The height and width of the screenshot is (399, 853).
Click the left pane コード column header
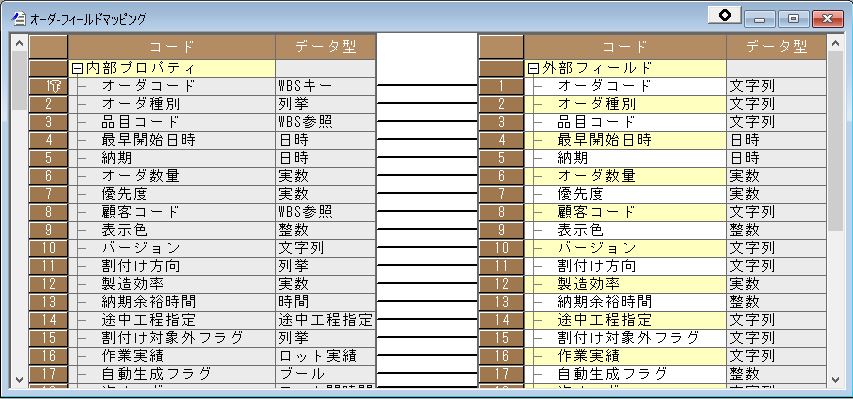pos(172,47)
